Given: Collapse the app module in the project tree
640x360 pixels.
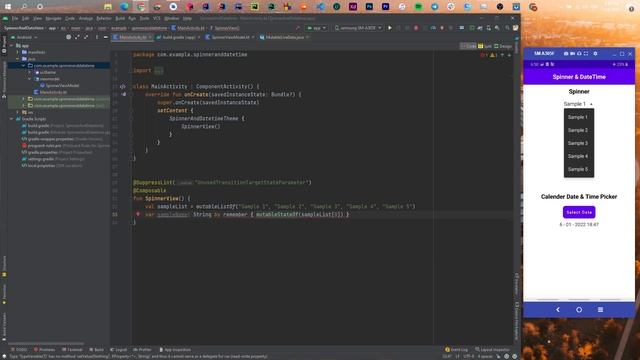Looking at the screenshot, I should pos(11,46).
